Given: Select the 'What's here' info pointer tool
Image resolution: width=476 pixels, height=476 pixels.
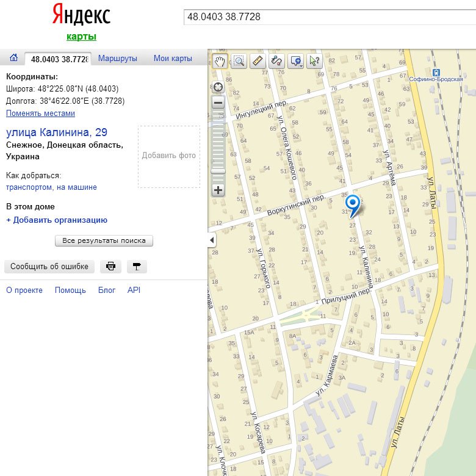Looking at the screenshot, I should click(x=314, y=60).
